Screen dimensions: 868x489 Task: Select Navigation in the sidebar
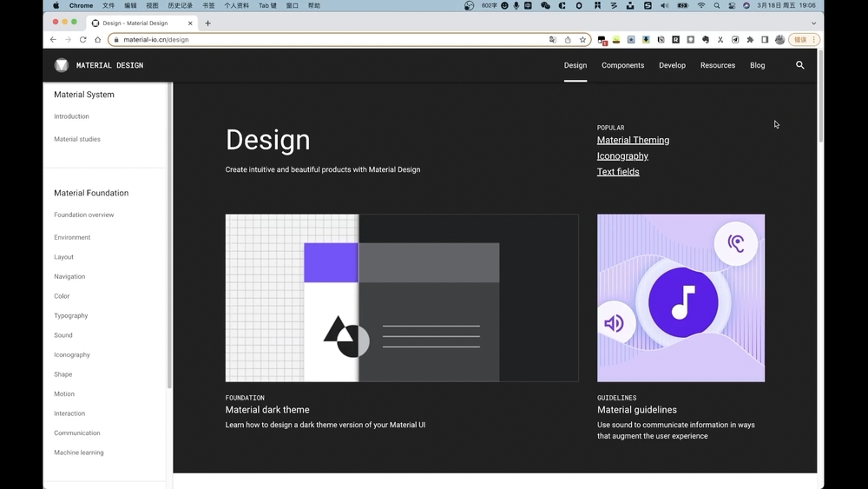tap(69, 276)
